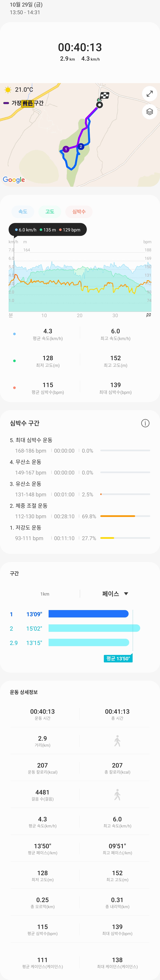160x980 pixels.
Task: Tap the sun weather icon on the map
Action: 8,90
